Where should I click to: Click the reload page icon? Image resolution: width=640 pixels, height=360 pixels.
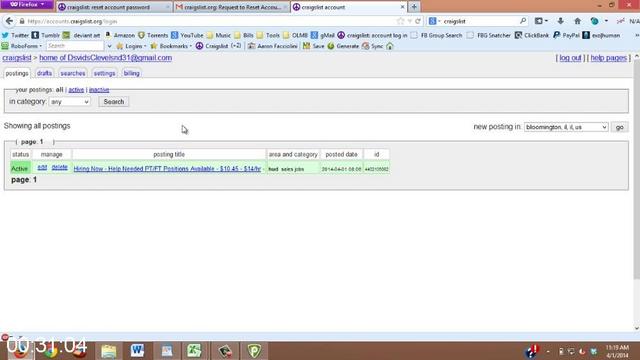(418, 21)
